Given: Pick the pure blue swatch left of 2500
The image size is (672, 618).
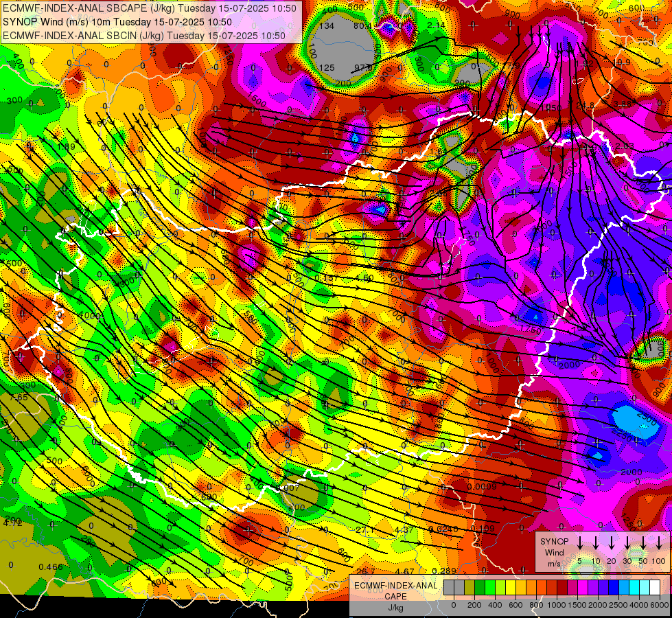Looking at the screenshot, I should click(614, 588).
